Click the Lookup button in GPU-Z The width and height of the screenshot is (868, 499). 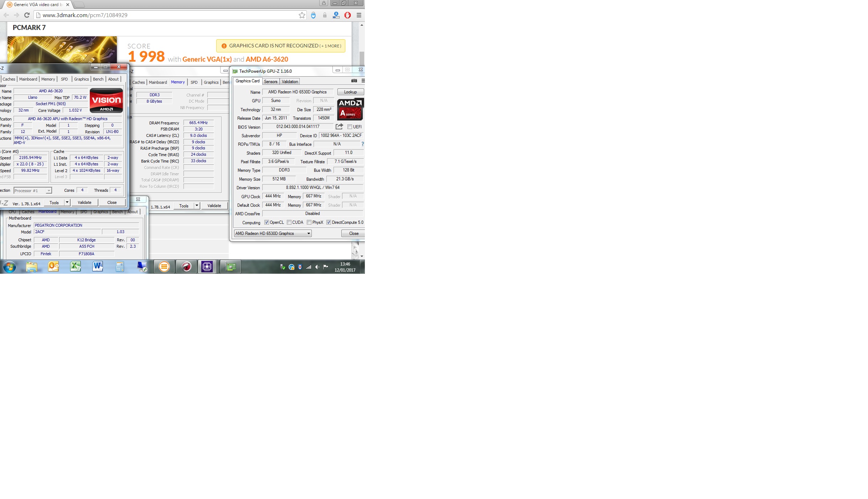[350, 92]
